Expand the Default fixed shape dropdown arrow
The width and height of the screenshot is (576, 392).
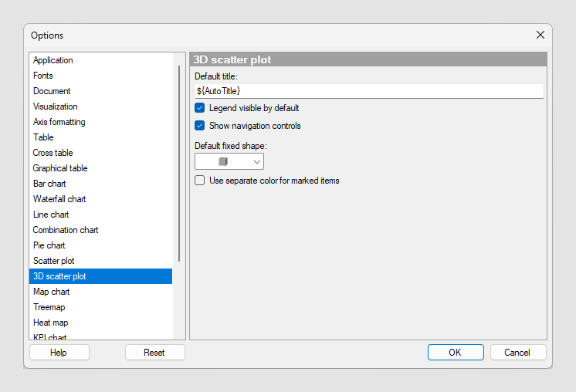(257, 161)
